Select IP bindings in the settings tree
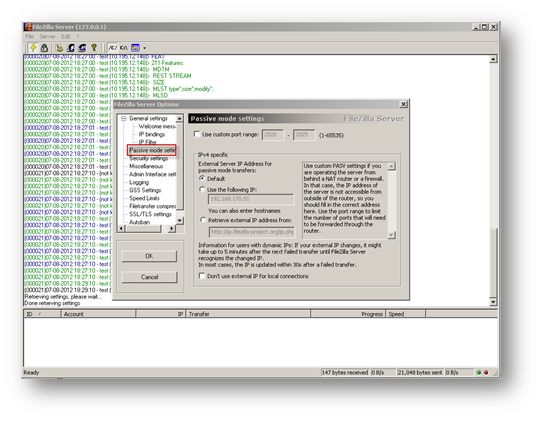This screenshot has width=543, height=421. [x=152, y=134]
